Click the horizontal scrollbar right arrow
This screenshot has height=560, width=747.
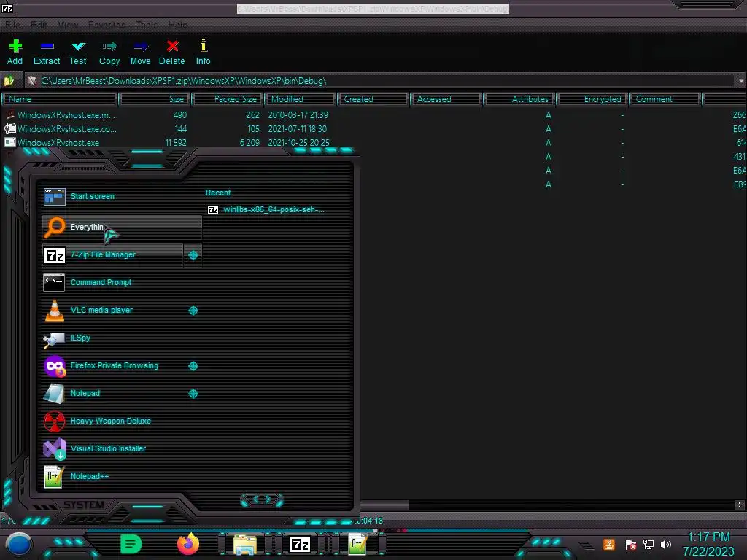[740, 505]
